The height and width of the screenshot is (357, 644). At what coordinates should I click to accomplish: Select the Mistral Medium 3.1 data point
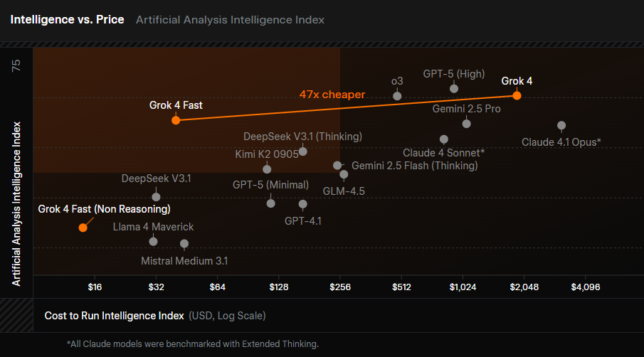[x=184, y=244]
